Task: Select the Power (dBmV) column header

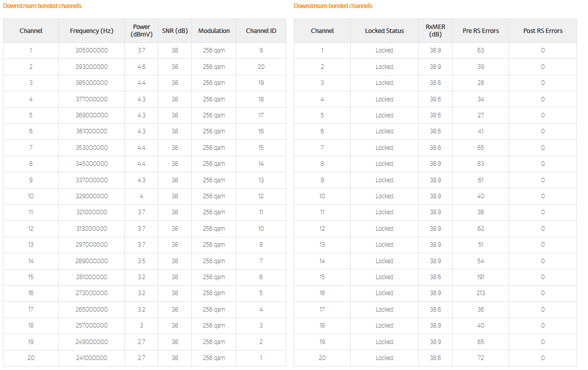Action: (141, 31)
